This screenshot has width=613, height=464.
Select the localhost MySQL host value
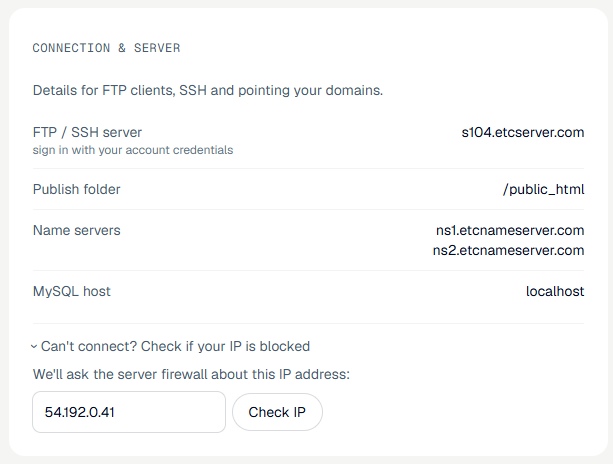pyautogui.click(x=555, y=291)
